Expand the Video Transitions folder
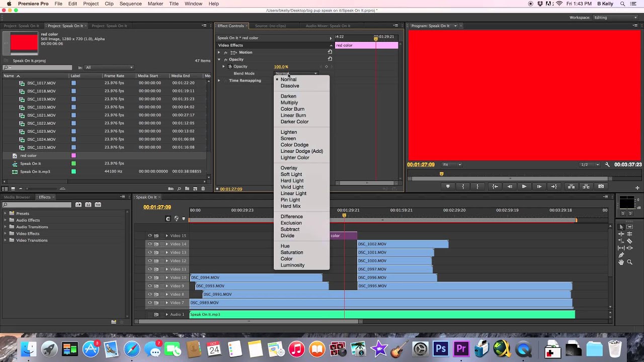Viewport: 644px width, 362px height. coord(6,240)
